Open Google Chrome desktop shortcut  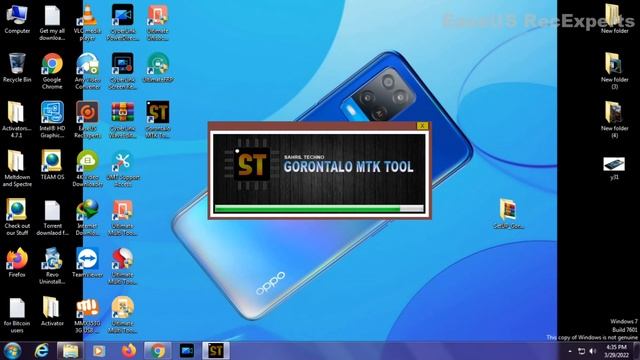point(52,71)
